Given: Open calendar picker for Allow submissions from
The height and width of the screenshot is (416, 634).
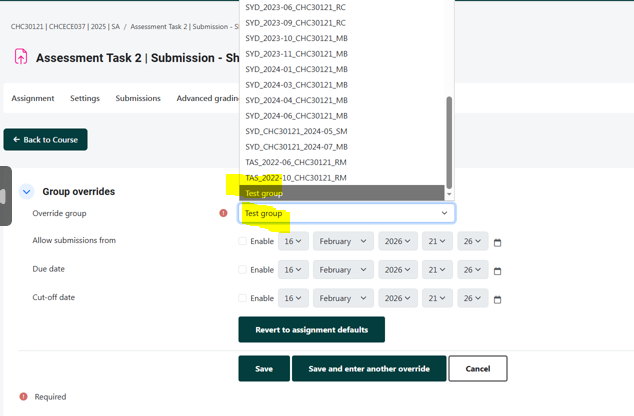Looking at the screenshot, I should coord(497,242).
